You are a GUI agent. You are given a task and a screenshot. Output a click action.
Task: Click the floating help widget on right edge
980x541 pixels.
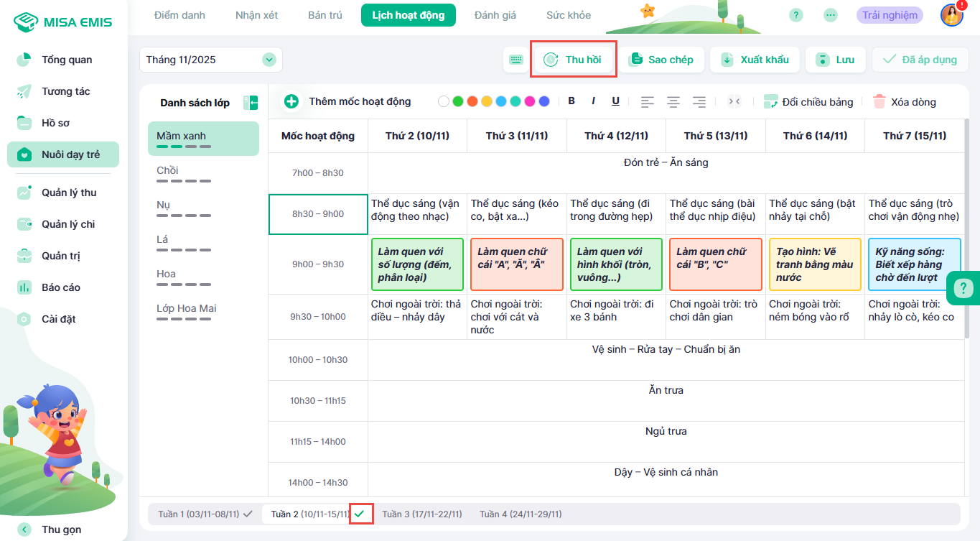(962, 289)
